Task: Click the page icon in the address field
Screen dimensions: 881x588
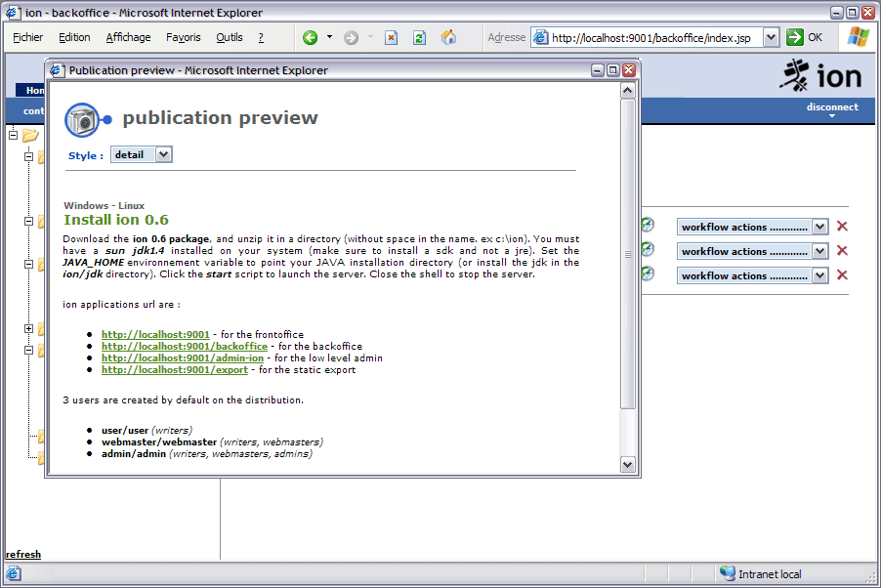Action: tap(540, 38)
